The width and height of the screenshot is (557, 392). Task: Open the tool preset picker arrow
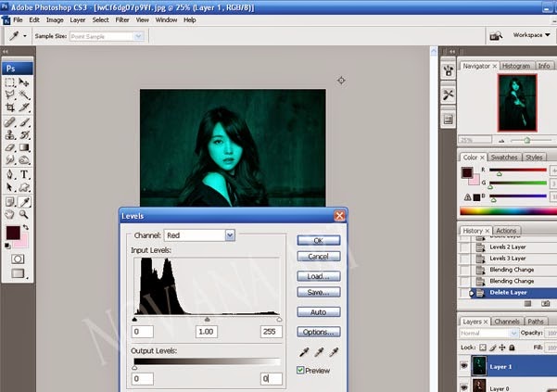pos(24,36)
